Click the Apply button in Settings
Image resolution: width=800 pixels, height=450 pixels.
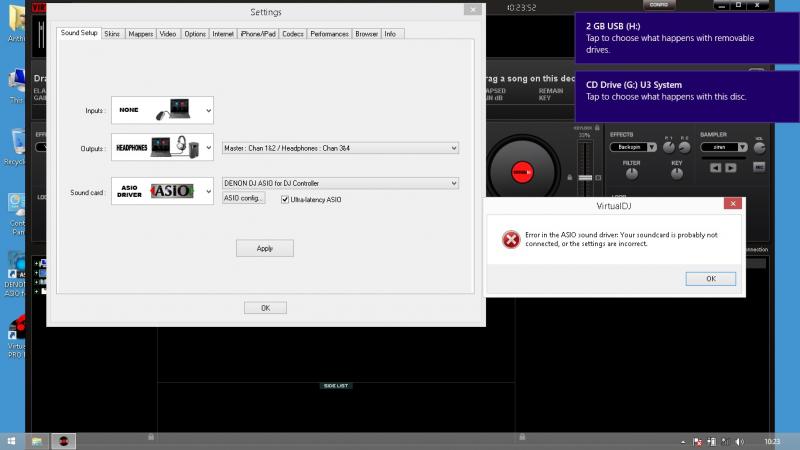[265, 248]
